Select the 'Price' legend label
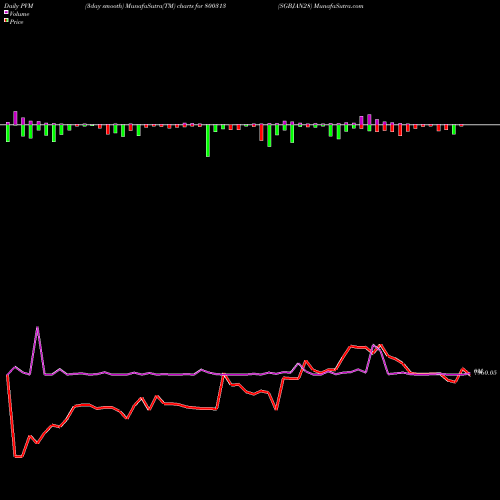This screenshot has width=500, height=500. pos(16,22)
